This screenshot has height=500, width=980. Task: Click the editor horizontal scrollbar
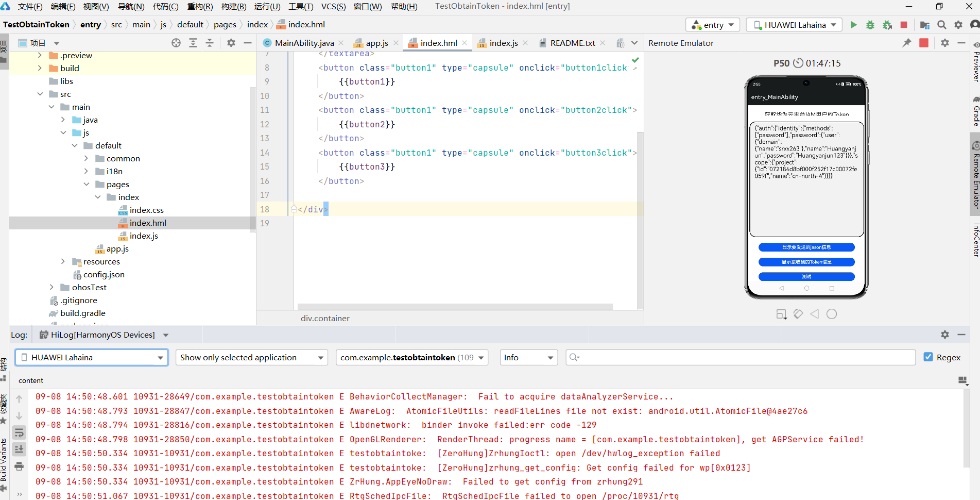(x=455, y=307)
